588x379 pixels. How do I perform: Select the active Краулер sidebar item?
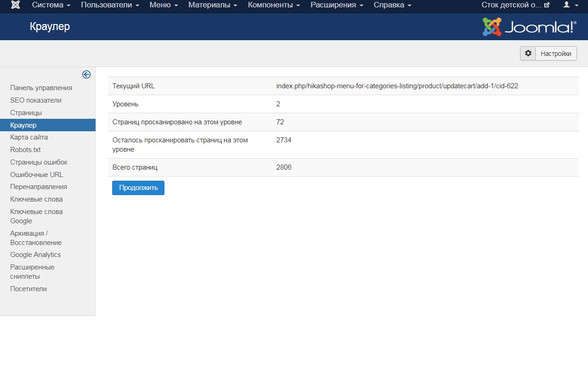[48, 125]
